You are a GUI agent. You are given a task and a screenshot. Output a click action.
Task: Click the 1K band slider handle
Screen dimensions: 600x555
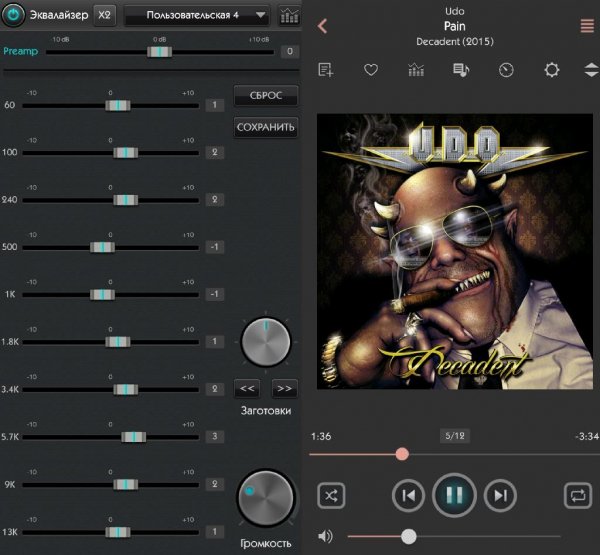(102, 294)
